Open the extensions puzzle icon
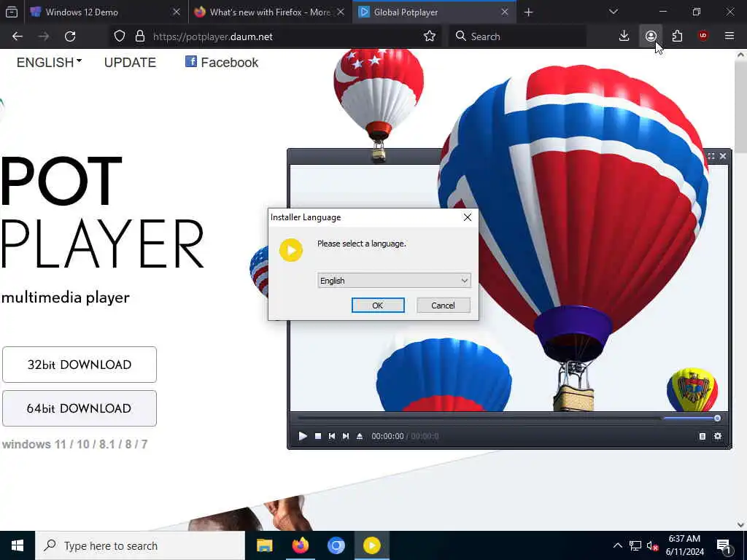Viewport: 747px width, 560px height. coord(677,36)
